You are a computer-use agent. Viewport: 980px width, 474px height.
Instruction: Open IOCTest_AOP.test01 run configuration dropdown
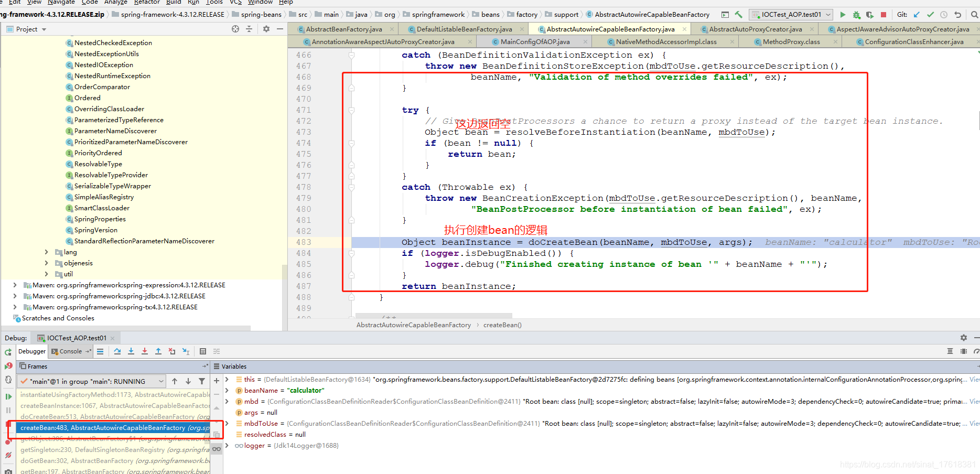coord(791,15)
